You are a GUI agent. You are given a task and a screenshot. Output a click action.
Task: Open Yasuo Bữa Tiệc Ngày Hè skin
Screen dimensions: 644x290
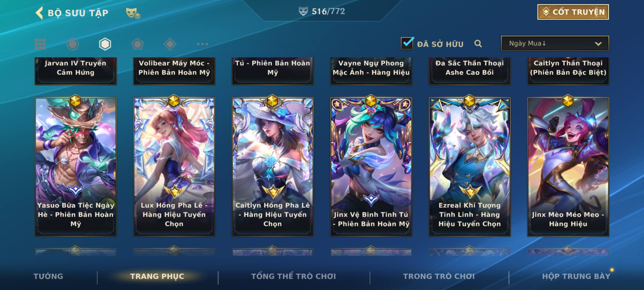76,166
